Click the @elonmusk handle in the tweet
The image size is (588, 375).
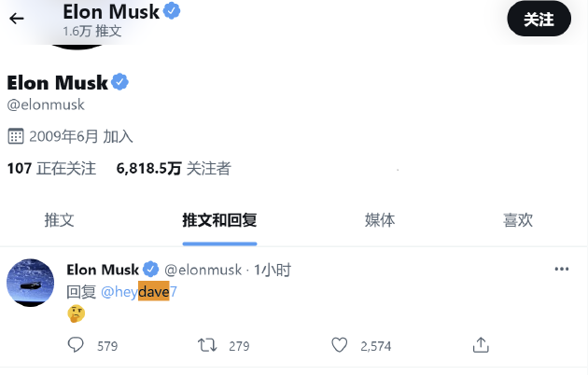(203, 270)
